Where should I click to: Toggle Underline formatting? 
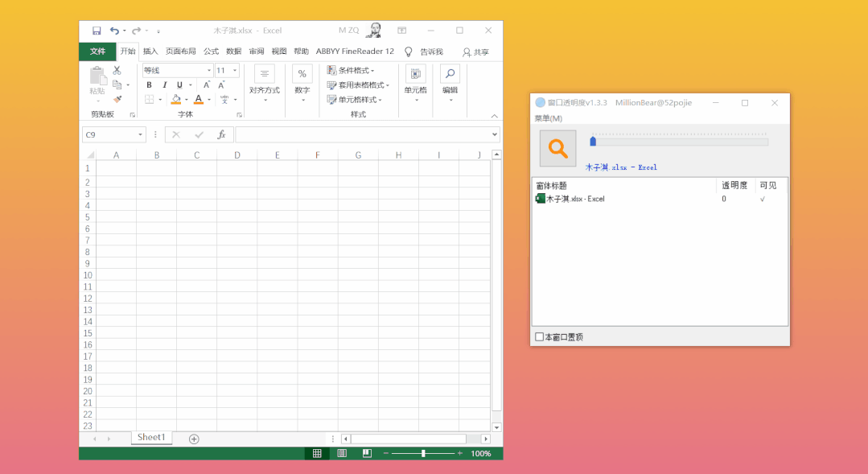coord(179,84)
